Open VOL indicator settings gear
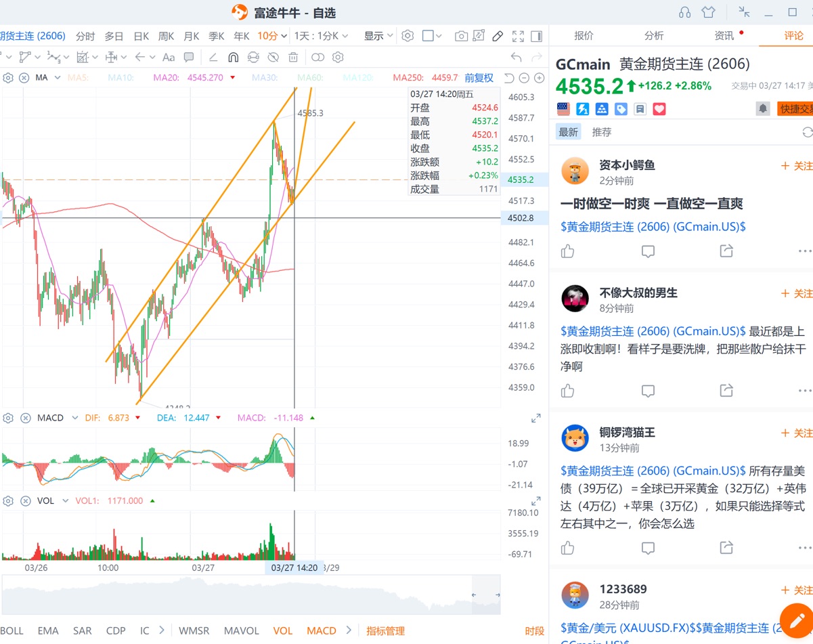 [x=8, y=501]
